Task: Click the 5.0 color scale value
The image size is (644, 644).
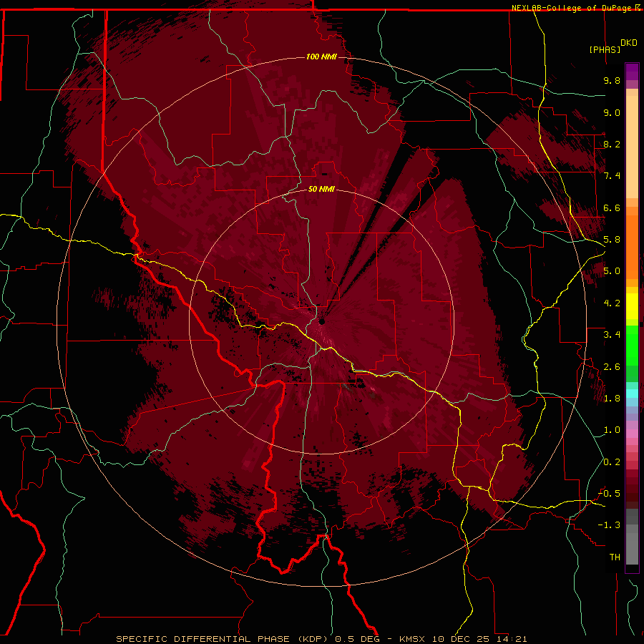Action: click(612, 271)
